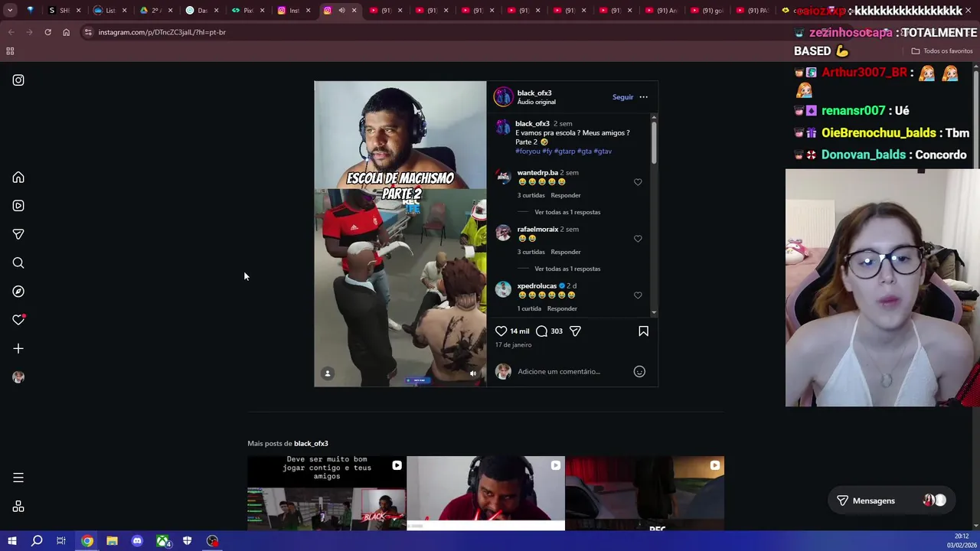Save the post with the bookmark icon
The image size is (980, 551).
click(x=643, y=331)
